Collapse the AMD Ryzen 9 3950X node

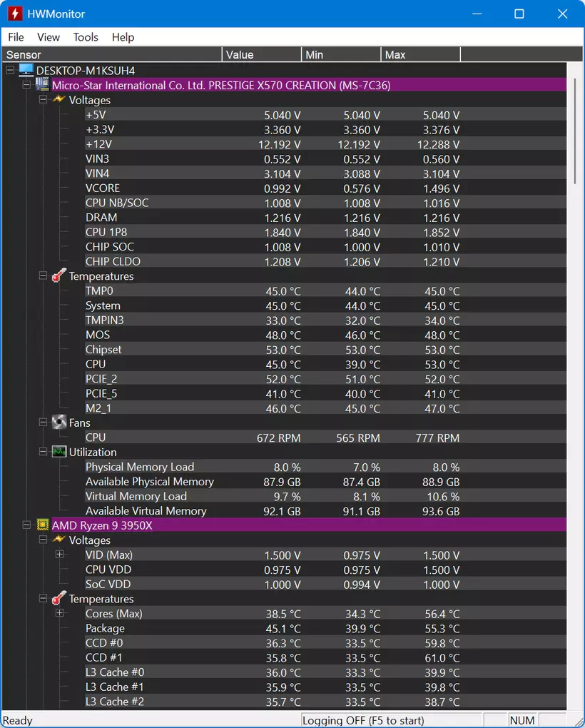pos(26,525)
